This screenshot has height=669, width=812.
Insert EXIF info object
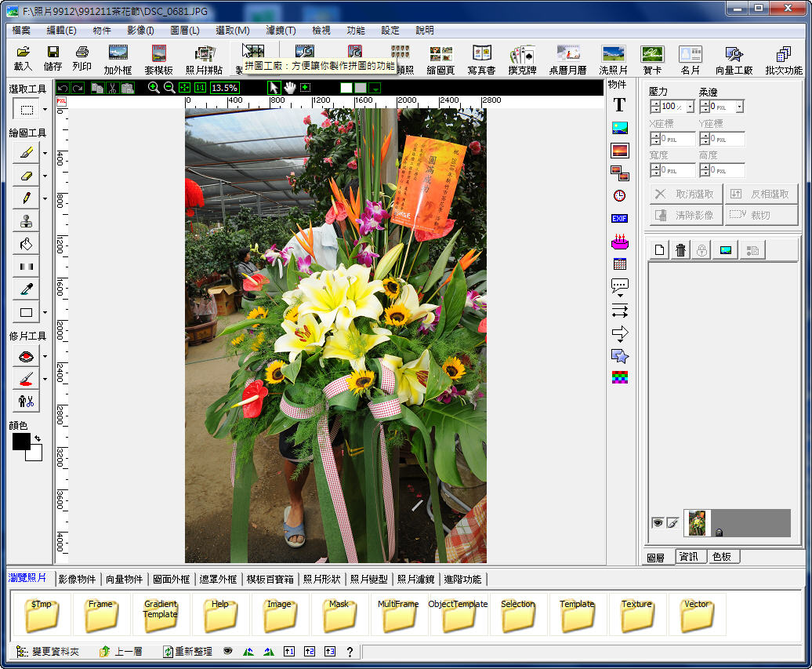[x=619, y=219]
